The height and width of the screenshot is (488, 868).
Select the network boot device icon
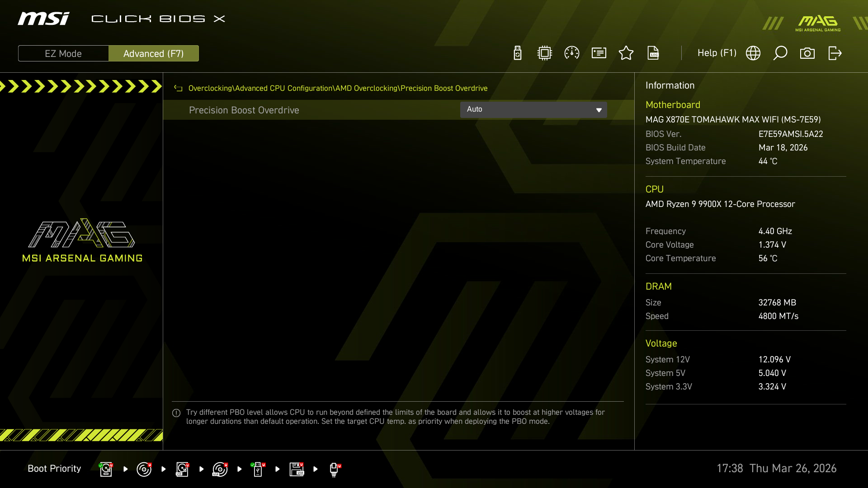click(x=334, y=469)
